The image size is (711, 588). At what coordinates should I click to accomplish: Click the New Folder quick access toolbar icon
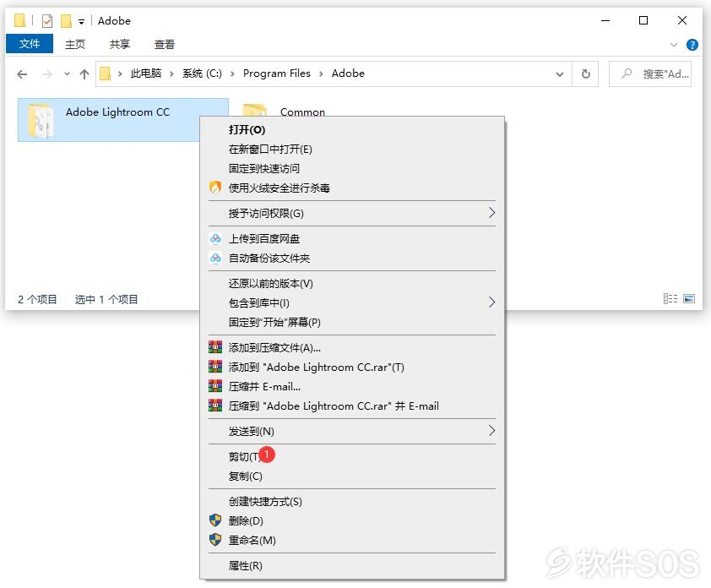point(66,21)
